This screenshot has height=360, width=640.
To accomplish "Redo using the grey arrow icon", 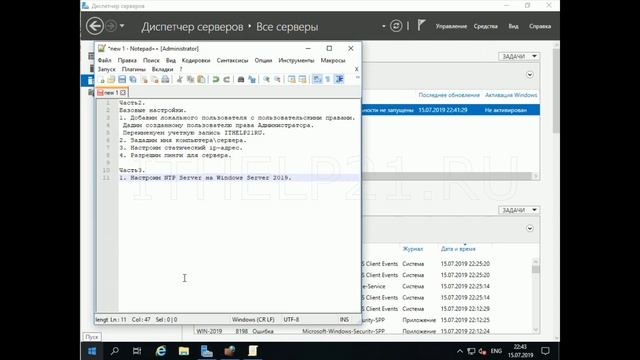I will (x=227, y=79).
